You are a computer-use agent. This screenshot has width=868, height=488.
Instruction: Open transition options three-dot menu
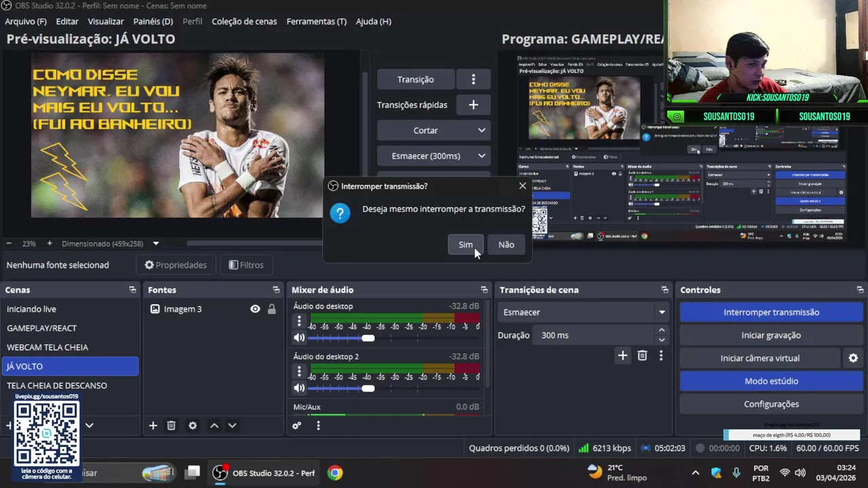[473, 79]
